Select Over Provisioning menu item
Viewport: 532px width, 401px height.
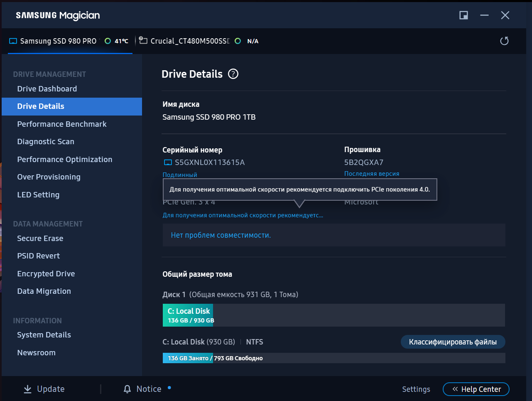point(49,177)
